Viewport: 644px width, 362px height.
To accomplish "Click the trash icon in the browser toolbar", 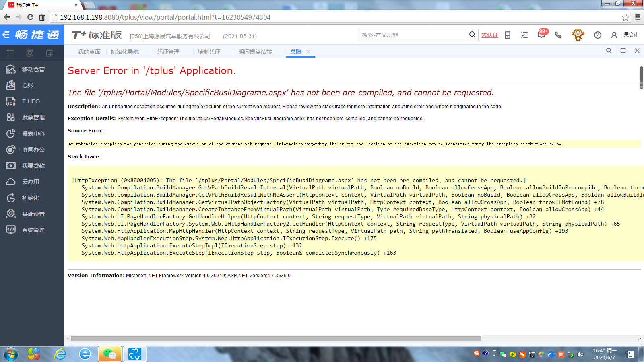I will (x=42, y=17).
